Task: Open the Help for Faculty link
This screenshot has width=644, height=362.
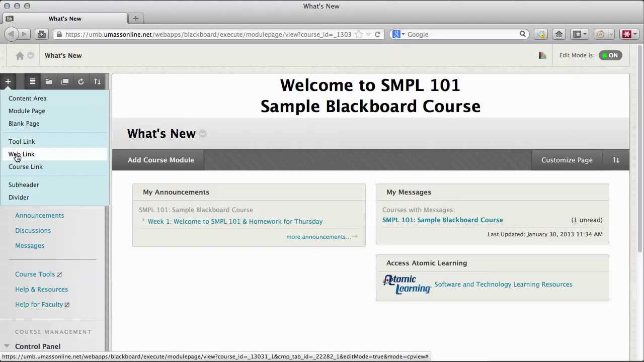Action: click(39, 305)
